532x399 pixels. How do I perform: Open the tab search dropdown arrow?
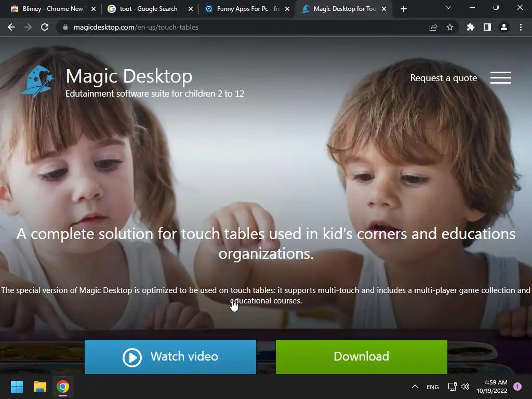[448, 7]
